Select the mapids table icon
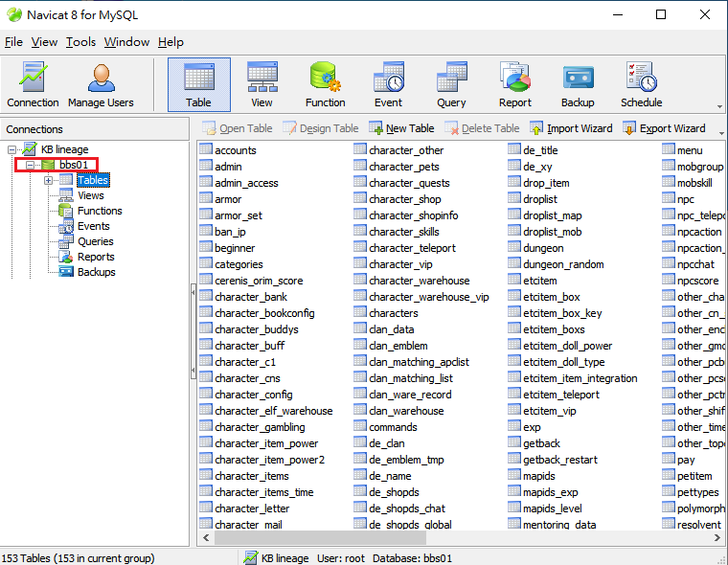 pyautogui.click(x=514, y=474)
